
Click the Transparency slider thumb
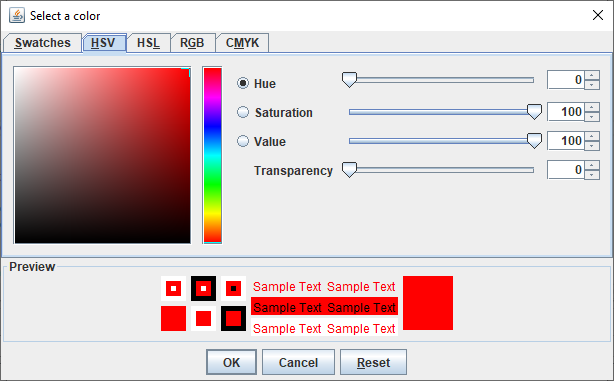(349, 170)
